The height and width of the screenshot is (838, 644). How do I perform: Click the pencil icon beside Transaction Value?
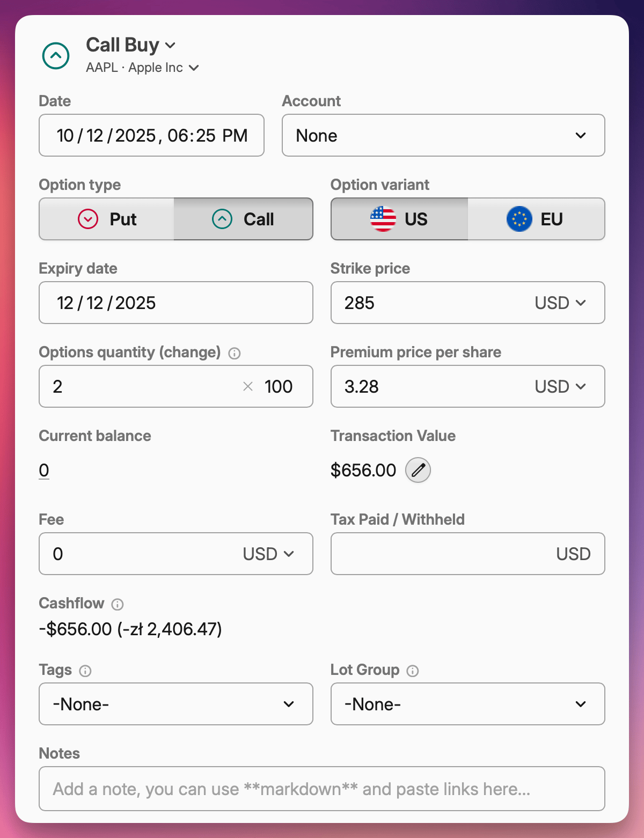(418, 470)
